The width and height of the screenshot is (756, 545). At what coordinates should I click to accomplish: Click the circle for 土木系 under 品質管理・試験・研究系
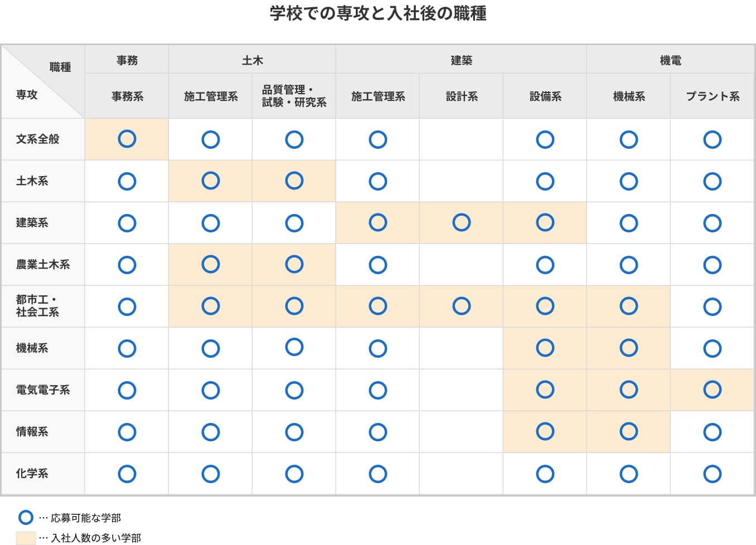[294, 181]
